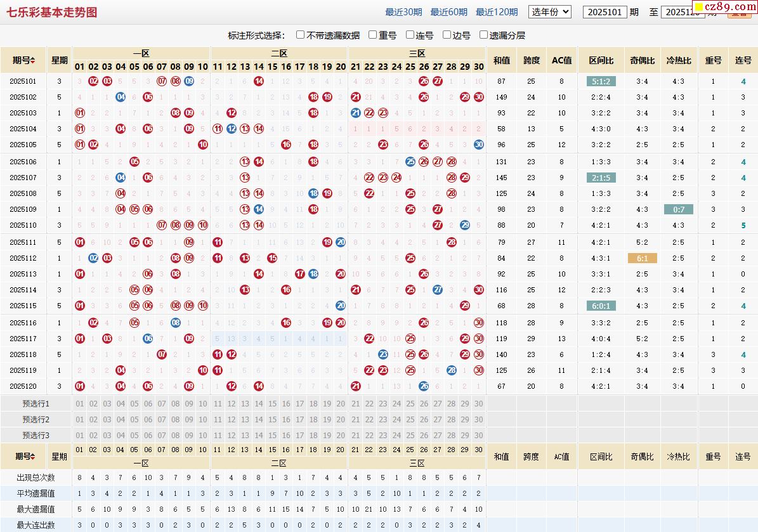Show the 最近30期 results
The width and height of the screenshot is (758, 532).
[x=403, y=12]
